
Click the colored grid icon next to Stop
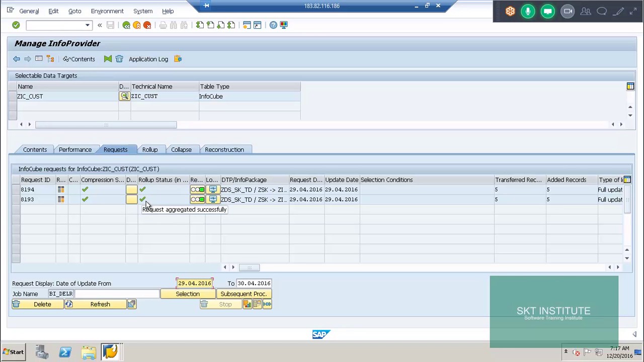[x=247, y=305]
